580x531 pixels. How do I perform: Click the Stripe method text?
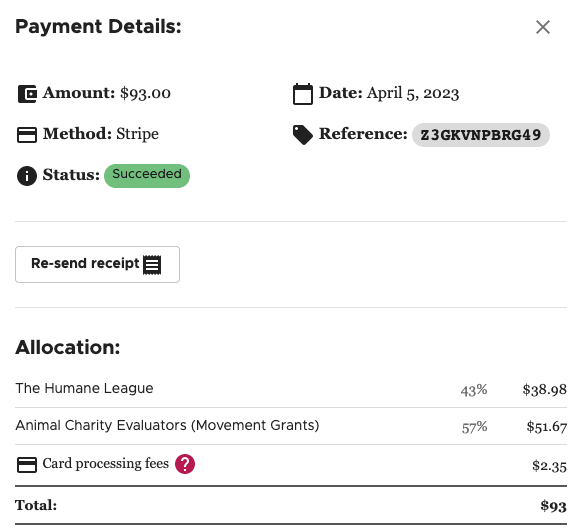pyautogui.click(x=138, y=134)
